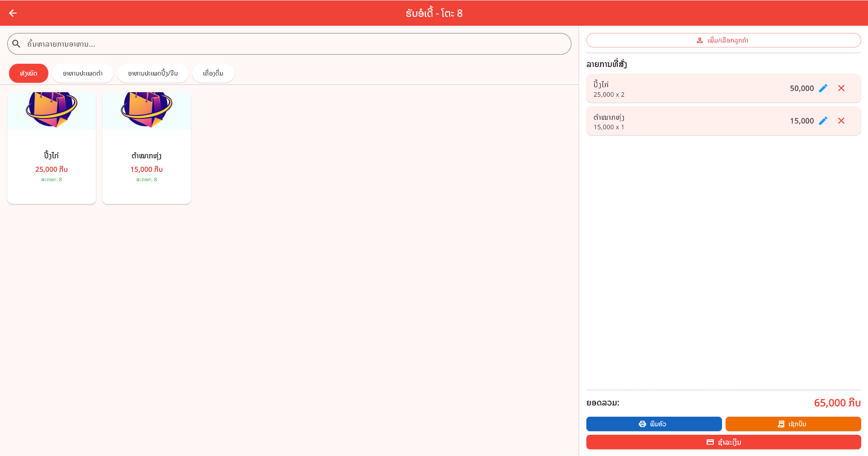Edit the ຕຳໝາກຫຸ່ງ order line

pos(823,121)
